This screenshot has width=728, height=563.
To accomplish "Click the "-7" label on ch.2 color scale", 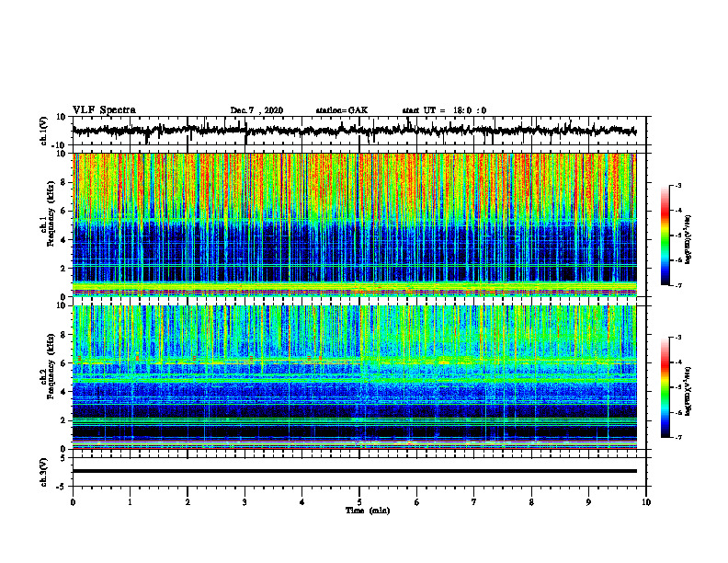I will coord(678,438).
